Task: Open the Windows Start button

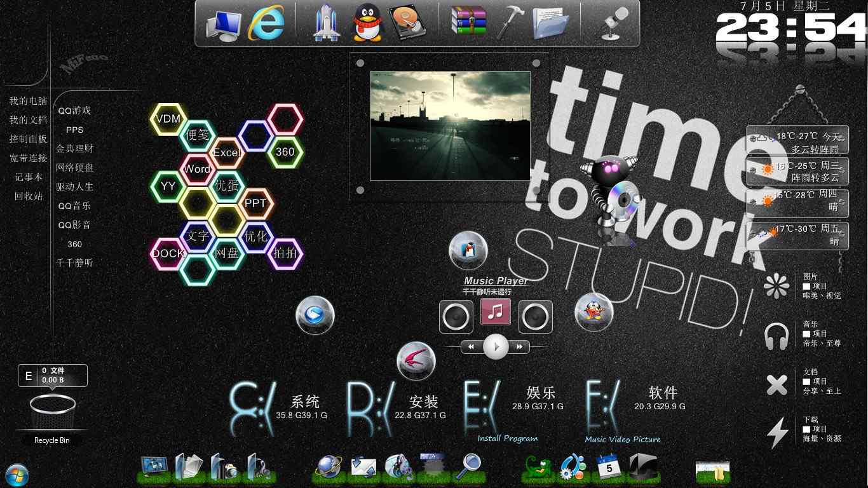Action: click(x=17, y=475)
